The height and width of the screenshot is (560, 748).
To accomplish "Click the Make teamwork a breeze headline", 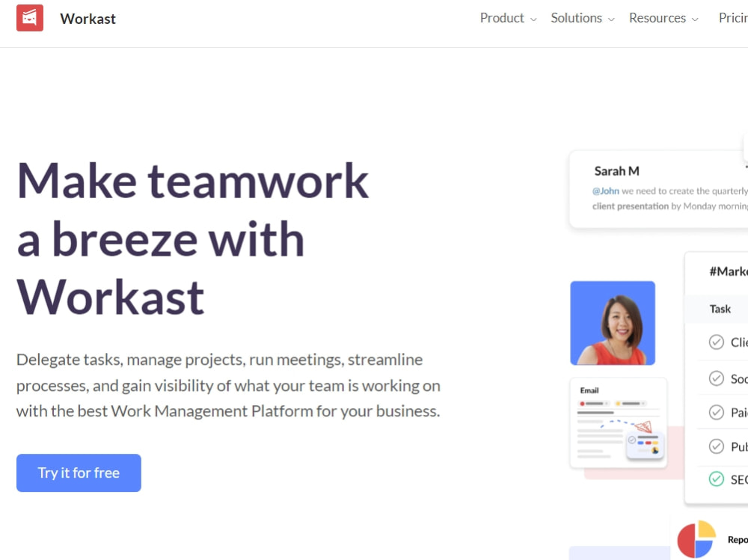I will pos(193,239).
